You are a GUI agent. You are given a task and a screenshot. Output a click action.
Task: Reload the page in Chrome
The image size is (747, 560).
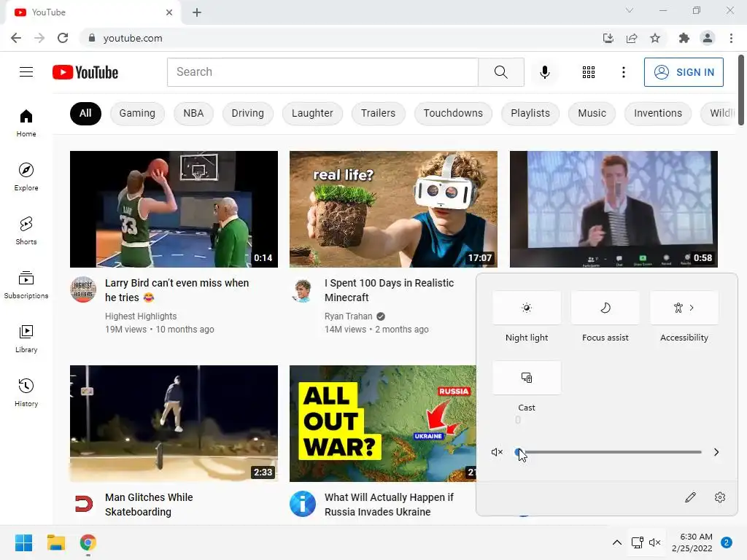coord(63,38)
